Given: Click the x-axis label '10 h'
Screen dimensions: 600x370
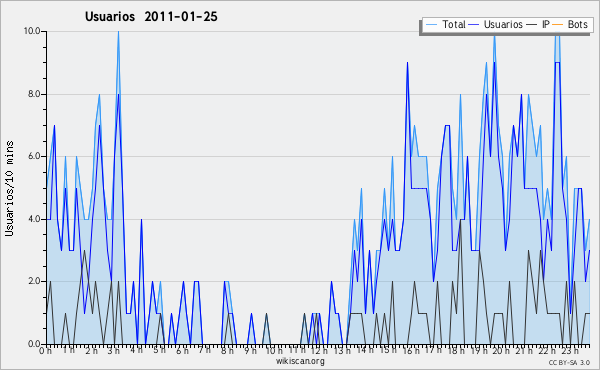Looking at the screenshot, I should (x=274, y=350).
